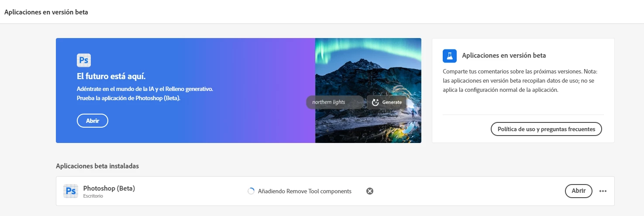Click the Abrir button in the blue banner
Viewport: 644px width, 216px height.
click(x=93, y=121)
